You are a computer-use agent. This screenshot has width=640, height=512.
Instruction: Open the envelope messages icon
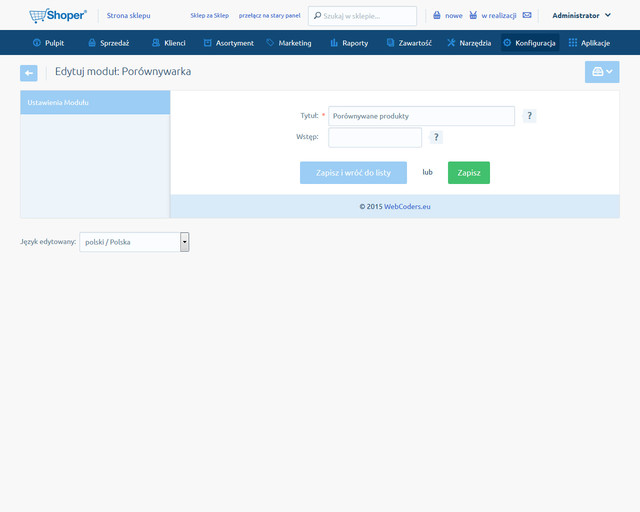[527, 16]
